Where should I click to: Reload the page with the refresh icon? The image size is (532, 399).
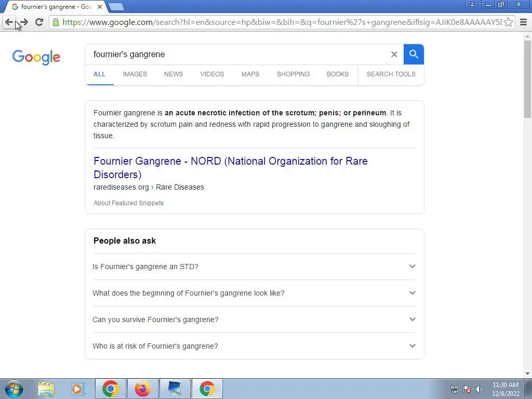pyautogui.click(x=39, y=22)
